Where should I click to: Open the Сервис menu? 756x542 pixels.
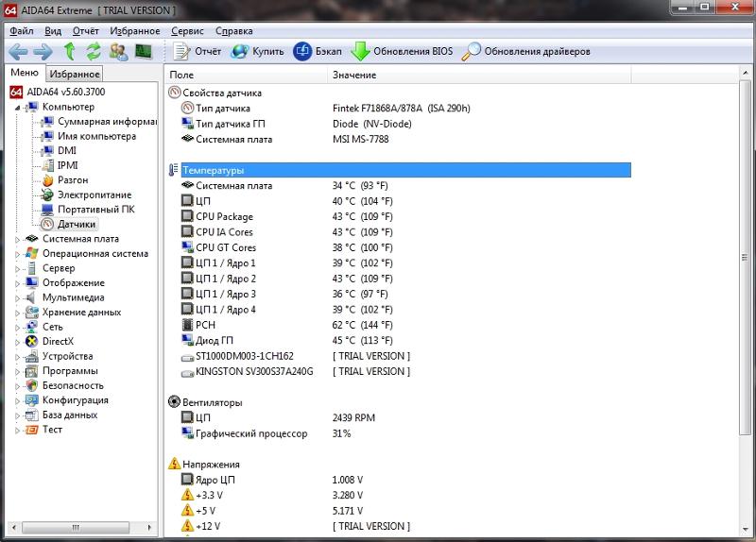coord(187,31)
